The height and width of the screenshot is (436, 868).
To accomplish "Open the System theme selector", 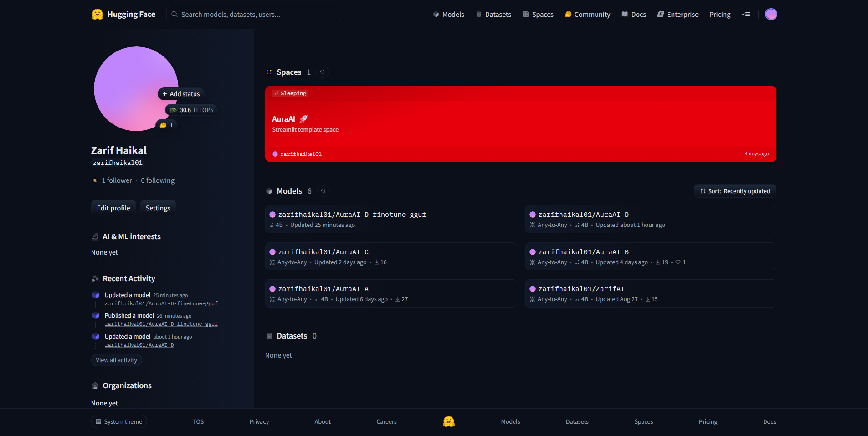I will 119,421.
